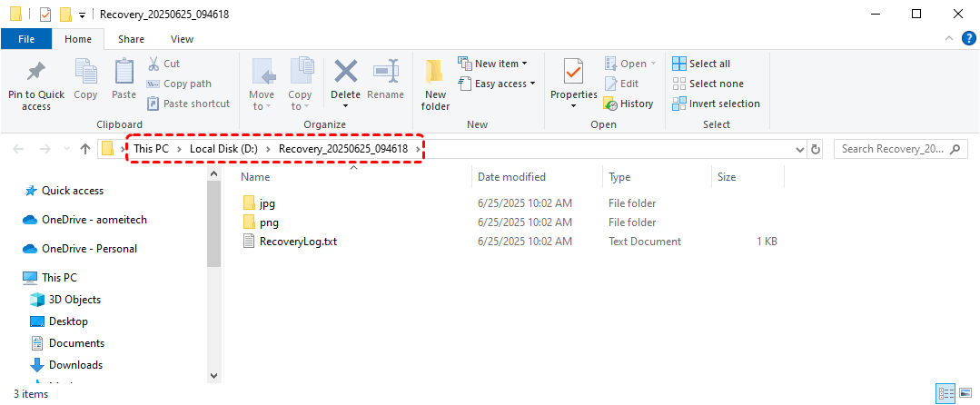Click the Paste clipboard icon
980x405 pixels.
tap(124, 73)
